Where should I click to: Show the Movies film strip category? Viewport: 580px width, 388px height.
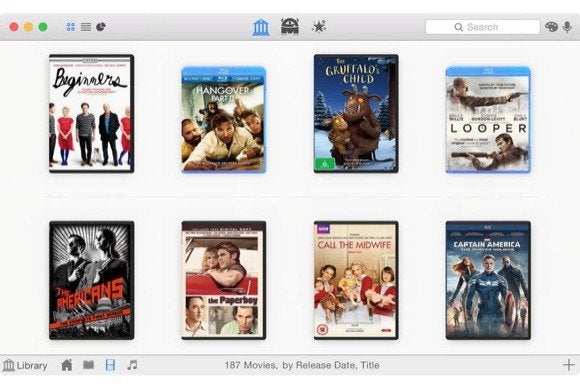pyautogui.click(x=110, y=365)
